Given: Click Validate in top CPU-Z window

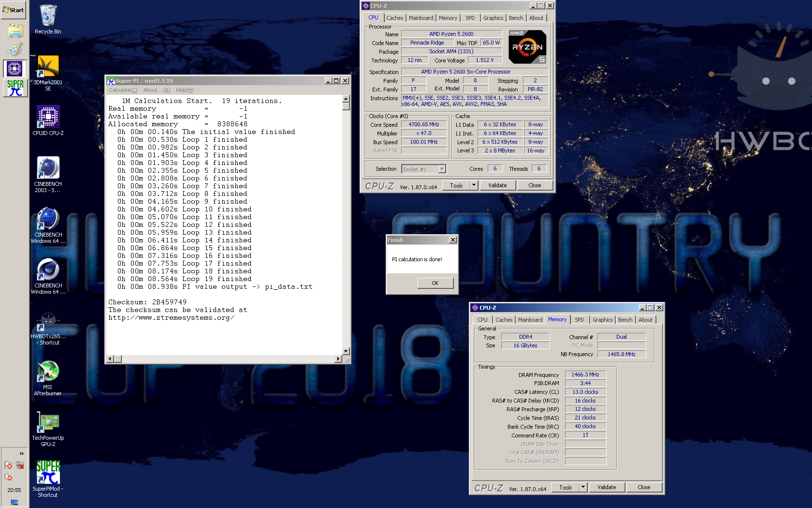Looking at the screenshot, I should coord(497,185).
